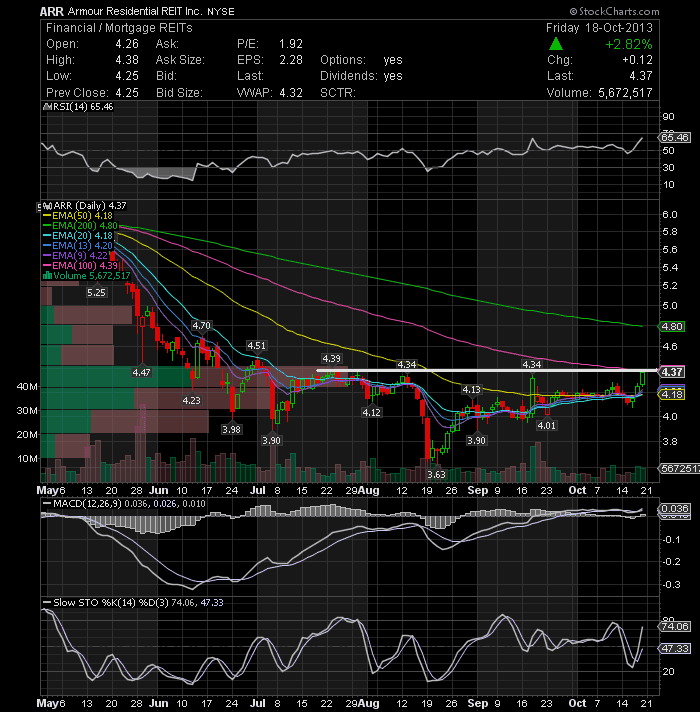Click the latest green candlestick at far right
700x712 pixels.
[642, 379]
